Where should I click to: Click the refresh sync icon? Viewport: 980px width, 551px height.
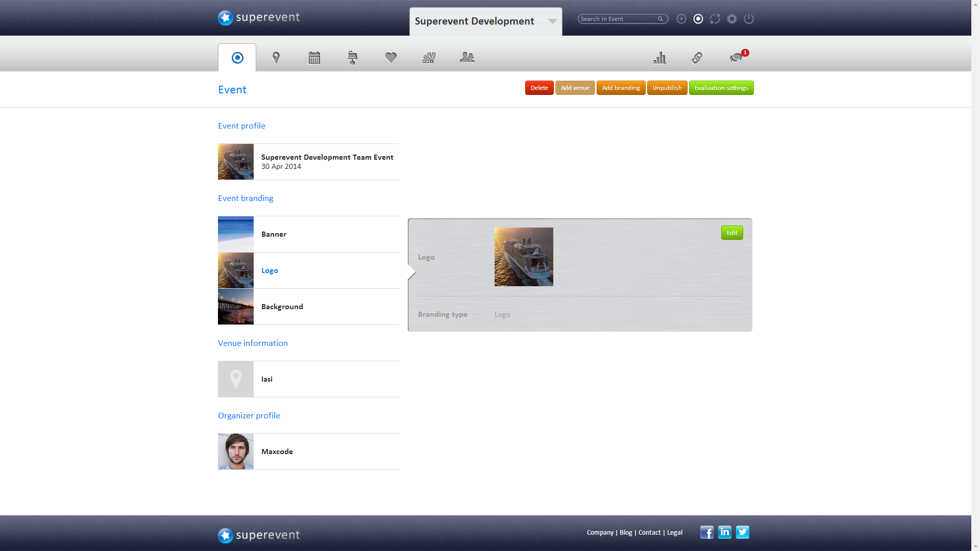(x=715, y=19)
